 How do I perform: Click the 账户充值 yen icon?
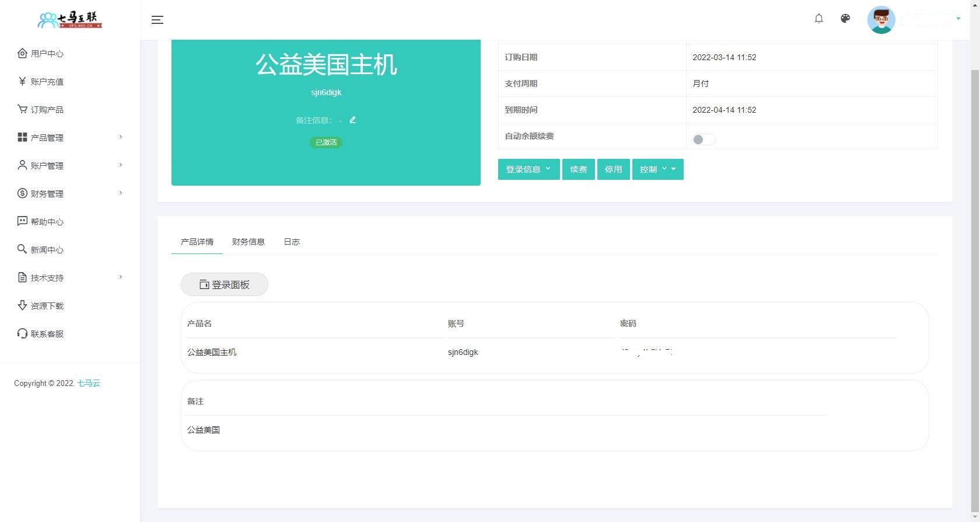(x=22, y=81)
